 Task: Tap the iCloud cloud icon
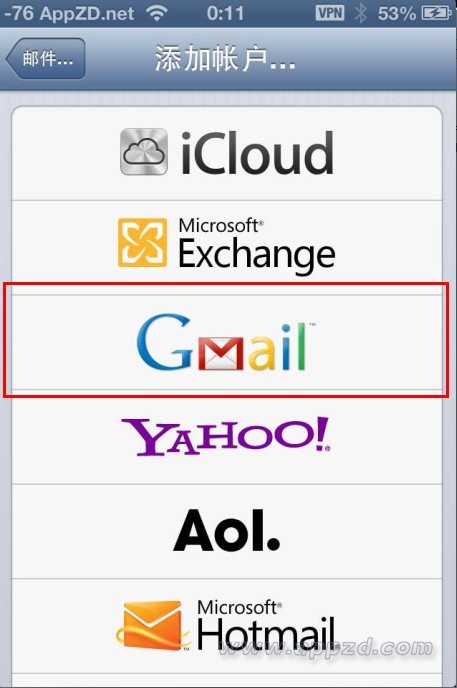[x=144, y=151]
